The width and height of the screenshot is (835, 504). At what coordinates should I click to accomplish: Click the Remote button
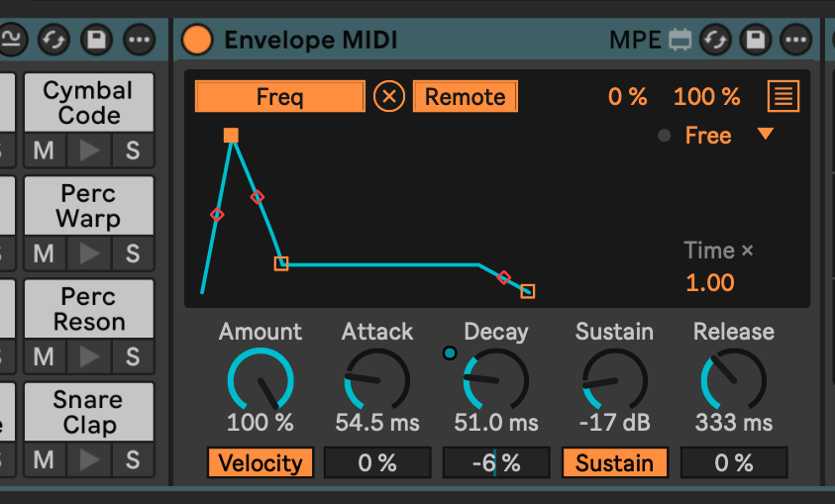point(466,97)
